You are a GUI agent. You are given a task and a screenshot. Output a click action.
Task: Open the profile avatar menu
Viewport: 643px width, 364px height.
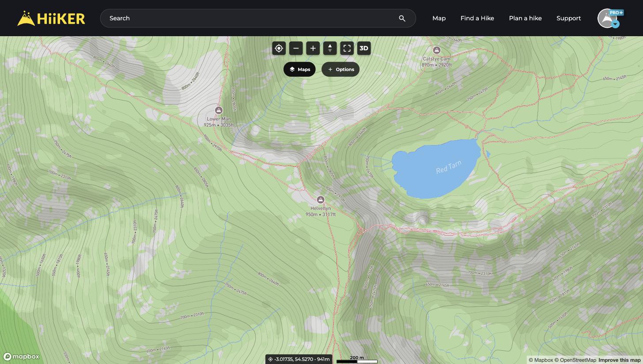coord(607,19)
